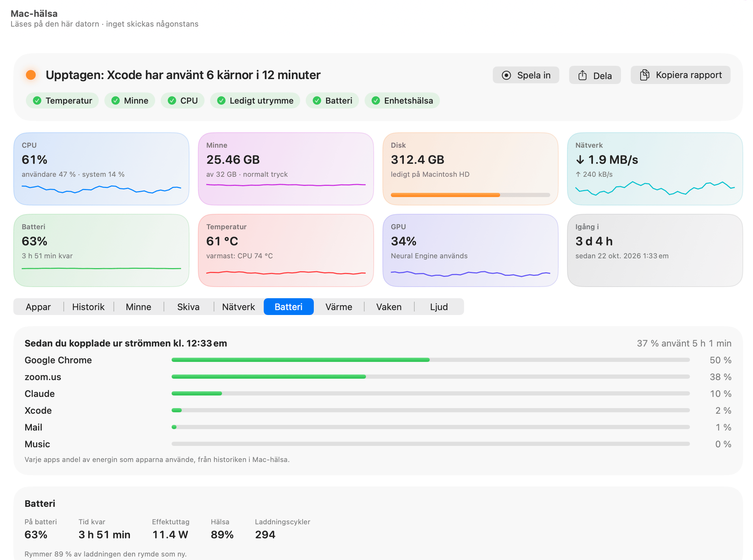
Task: Select the Minne tab
Action: click(x=138, y=307)
